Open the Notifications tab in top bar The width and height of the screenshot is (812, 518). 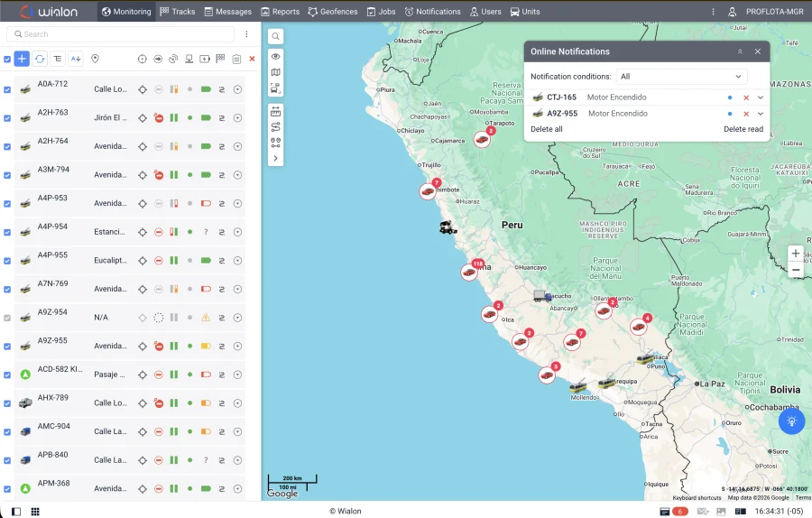click(x=432, y=12)
